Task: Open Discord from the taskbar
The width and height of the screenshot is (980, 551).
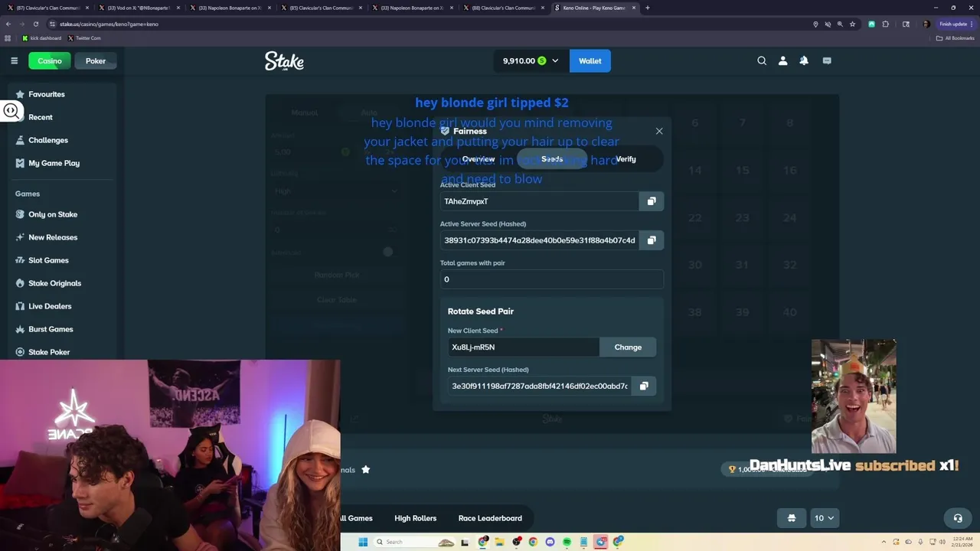Action: pos(550,542)
